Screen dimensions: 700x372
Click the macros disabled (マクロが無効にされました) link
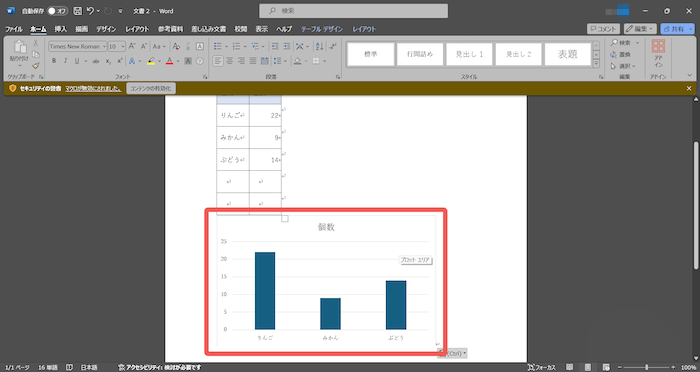pyautogui.click(x=93, y=88)
